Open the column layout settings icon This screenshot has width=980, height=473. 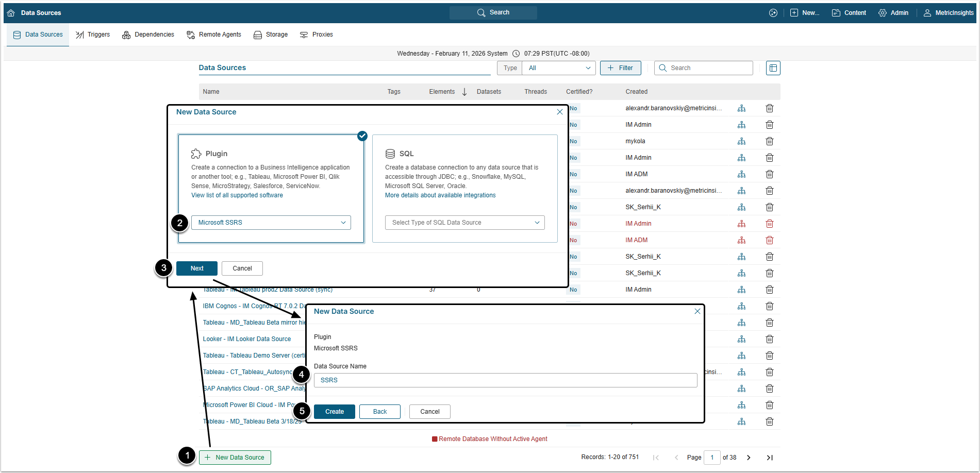[x=773, y=68]
